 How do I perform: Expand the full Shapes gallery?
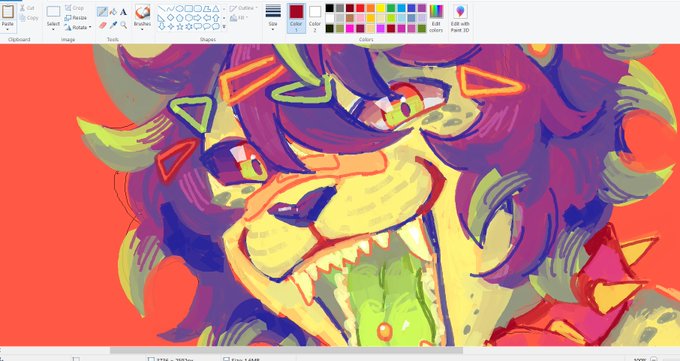point(224,27)
